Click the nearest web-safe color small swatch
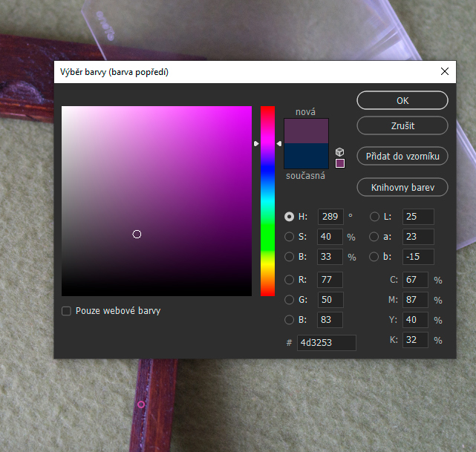The image size is (476, 452). (340, 163)
